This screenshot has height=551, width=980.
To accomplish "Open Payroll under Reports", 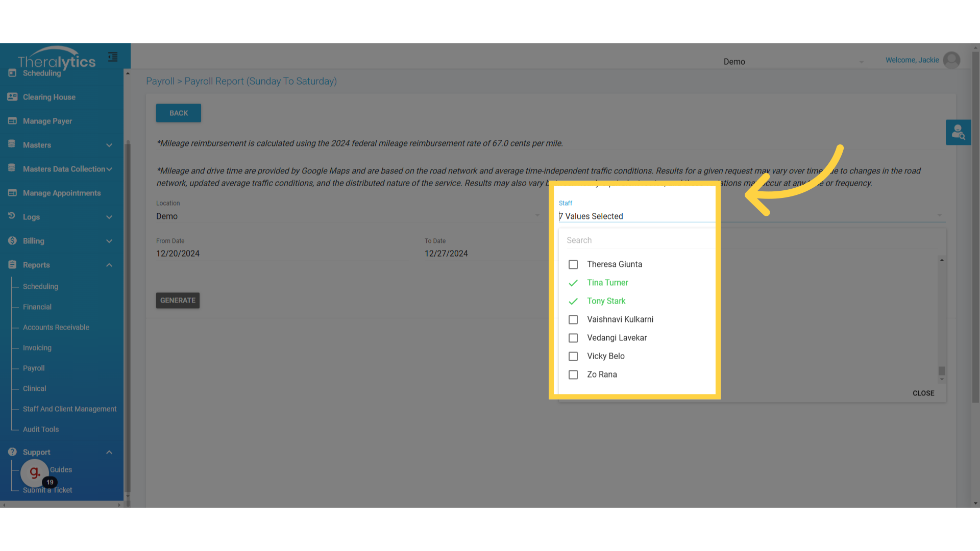I will 34,368.
